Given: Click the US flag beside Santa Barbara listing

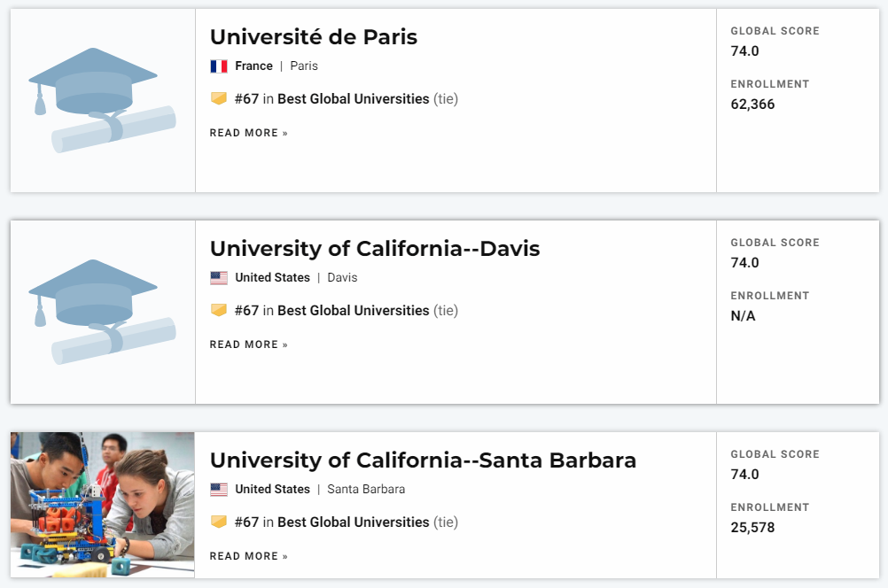Looking at the screenshot, I should [219, 490].
